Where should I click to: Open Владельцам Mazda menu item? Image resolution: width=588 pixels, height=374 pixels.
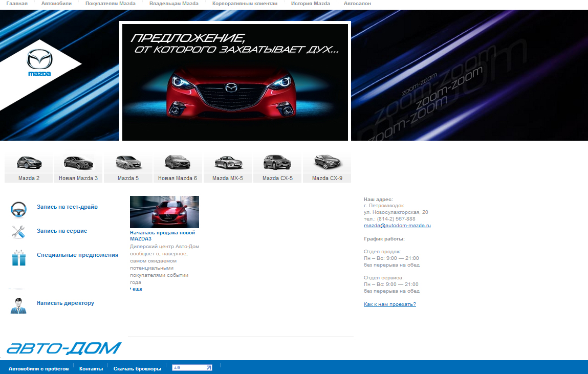click(x=173, y=4)
